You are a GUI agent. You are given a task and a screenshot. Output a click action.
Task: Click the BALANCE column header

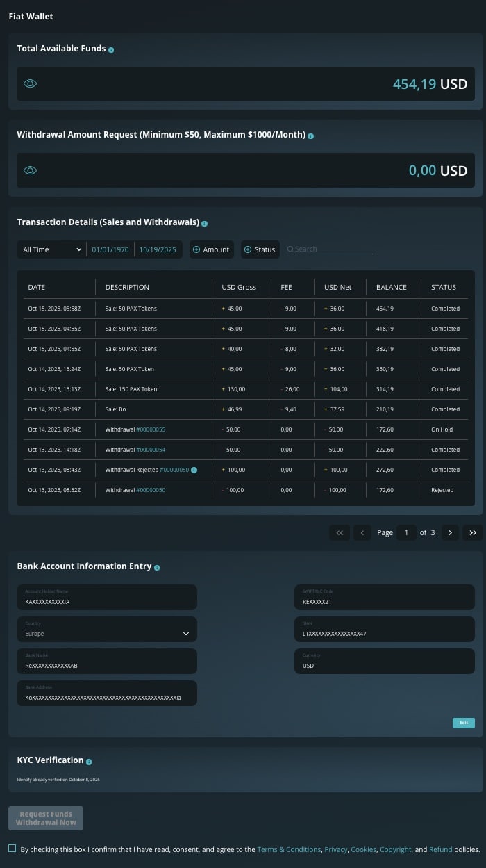pos(392,287)
